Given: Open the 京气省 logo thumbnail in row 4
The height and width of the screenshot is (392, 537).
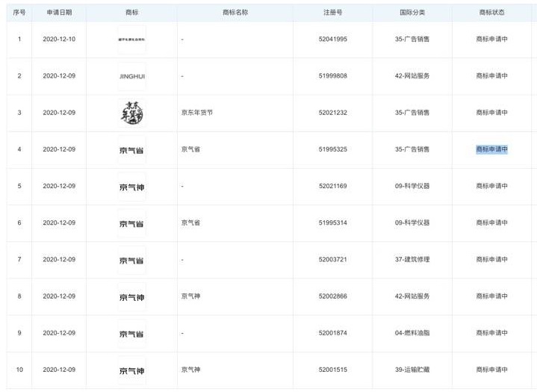Looking at the screenshot, I should (131, 149).
